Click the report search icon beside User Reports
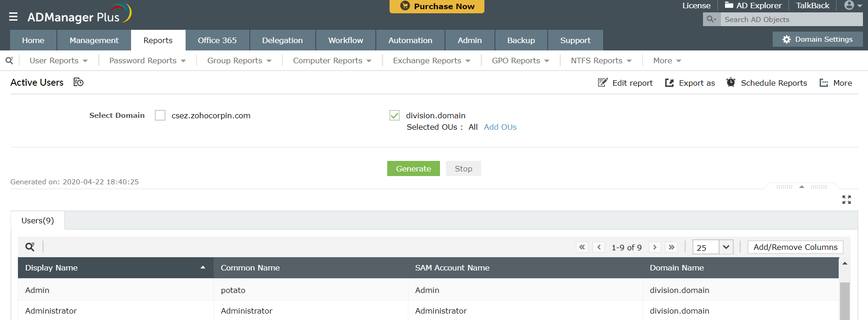868x320 pixels. (9, 61)
